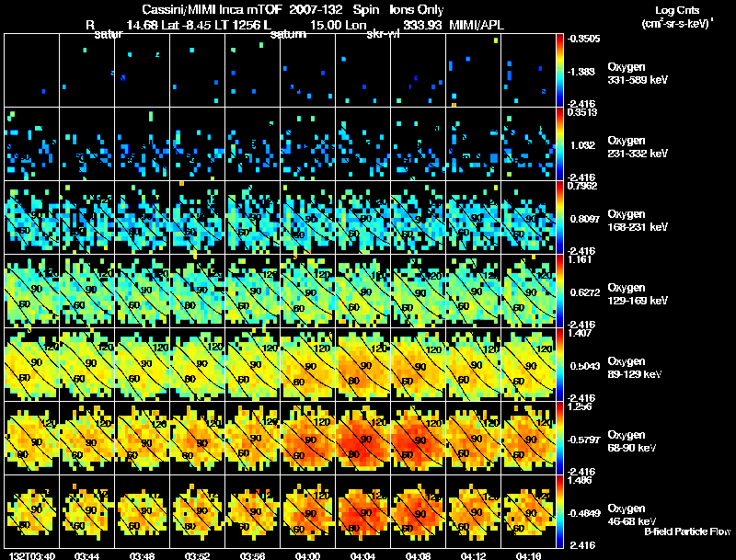The height and width of the screenshot is (560, 736).
Task: Open the 168-231 keV oxygen panel at 04:08
Action: tap(418, 217)
